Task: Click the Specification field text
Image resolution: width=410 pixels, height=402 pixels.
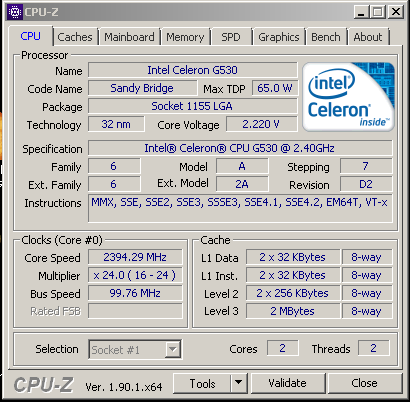Action: click(x=240, y=148)
